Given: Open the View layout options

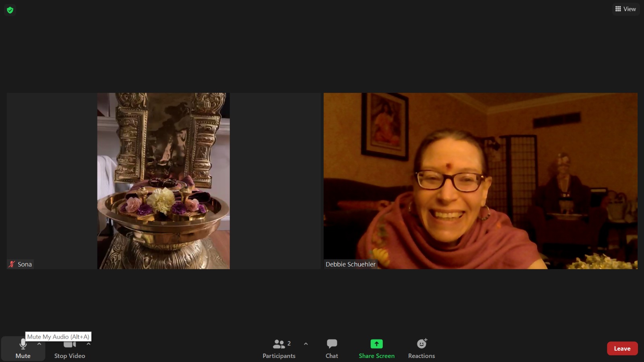Looking at the screenshot, I should coord(625,9).
